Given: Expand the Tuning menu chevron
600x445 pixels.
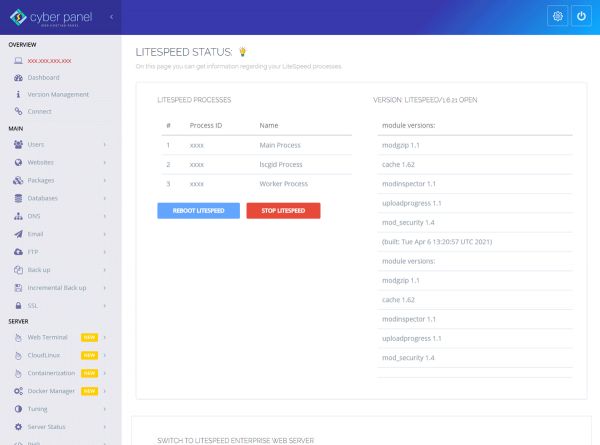Looking at the screenshot, I should point(104,409).
